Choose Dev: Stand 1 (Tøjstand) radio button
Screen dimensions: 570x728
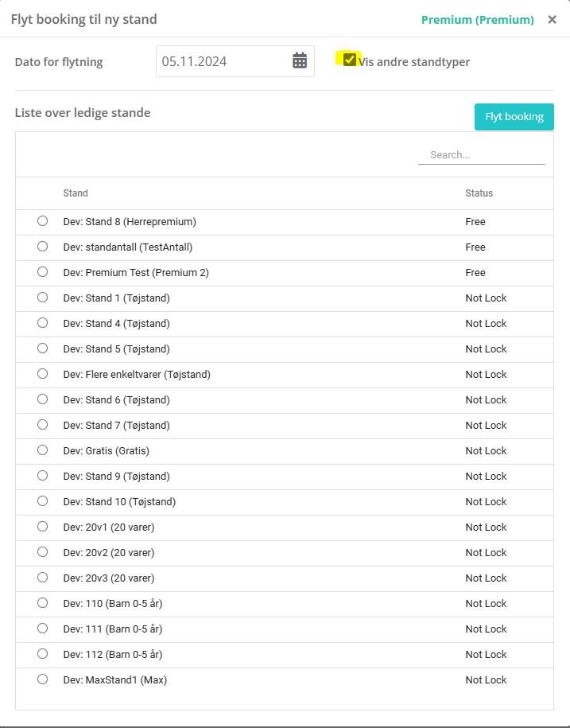(43, 298)
